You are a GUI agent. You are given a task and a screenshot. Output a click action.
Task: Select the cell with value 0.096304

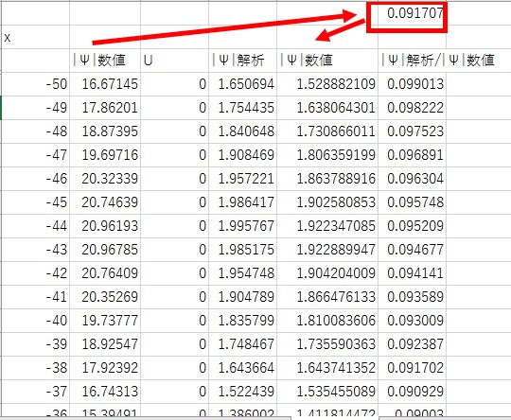pyautogui.click(x=412, y=179)
